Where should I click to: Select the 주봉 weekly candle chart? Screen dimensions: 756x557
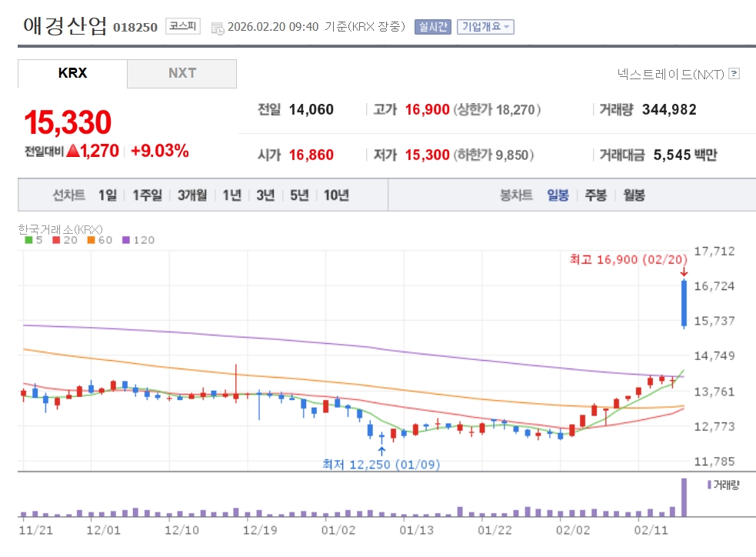coord(595,195)
